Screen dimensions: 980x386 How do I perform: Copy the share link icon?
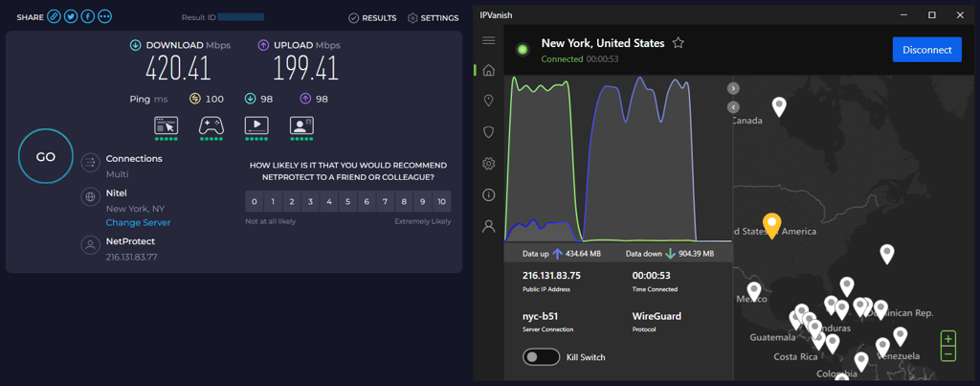(55, 17)
